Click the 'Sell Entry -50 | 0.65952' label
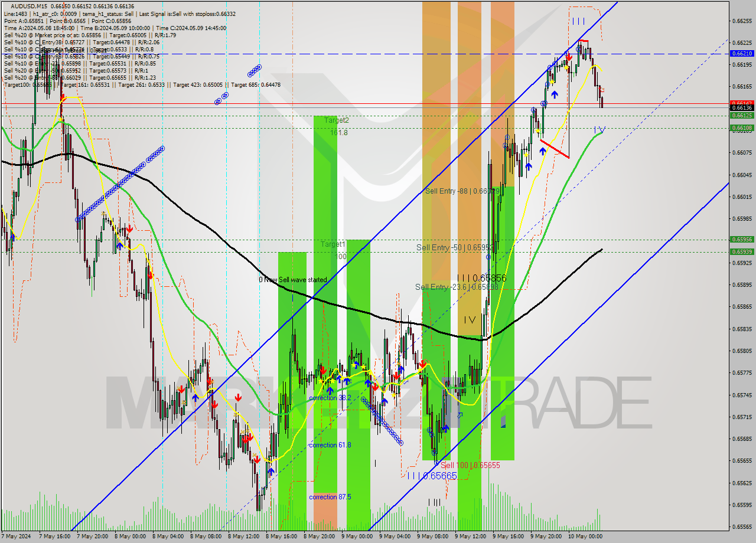The image size is (756, 543). 455,247
